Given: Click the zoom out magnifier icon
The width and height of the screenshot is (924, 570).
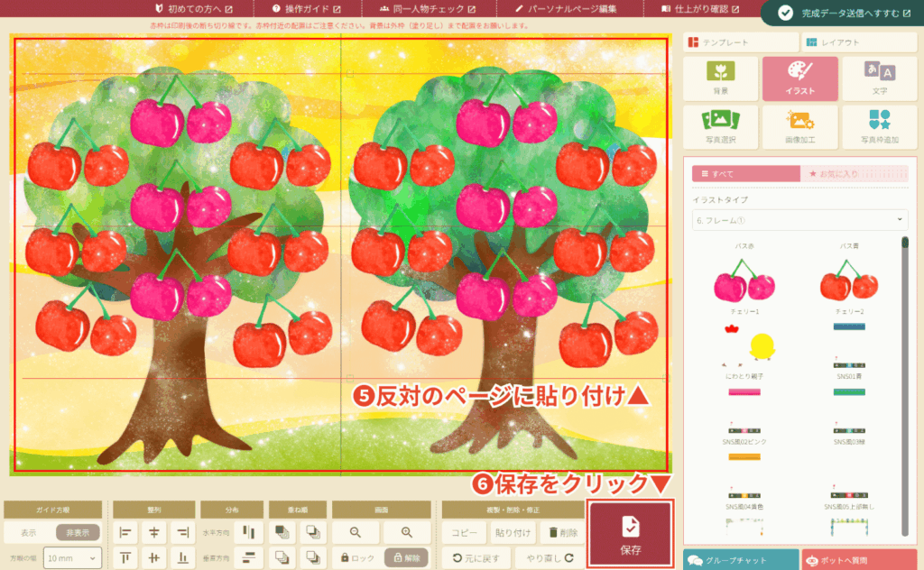Looking at the screenshot, I should (356, 533).
